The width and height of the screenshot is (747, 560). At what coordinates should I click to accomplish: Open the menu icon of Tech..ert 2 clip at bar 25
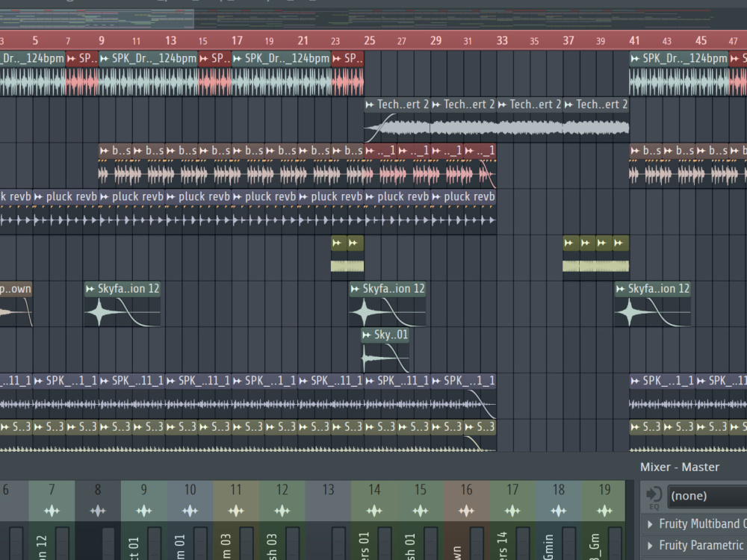point(370,105)
